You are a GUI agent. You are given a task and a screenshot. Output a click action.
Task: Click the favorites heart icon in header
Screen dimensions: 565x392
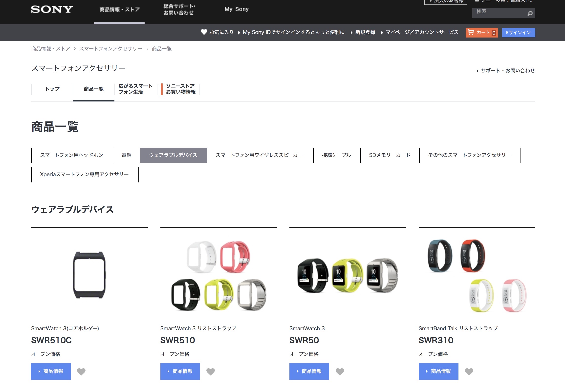coord(204,32)
